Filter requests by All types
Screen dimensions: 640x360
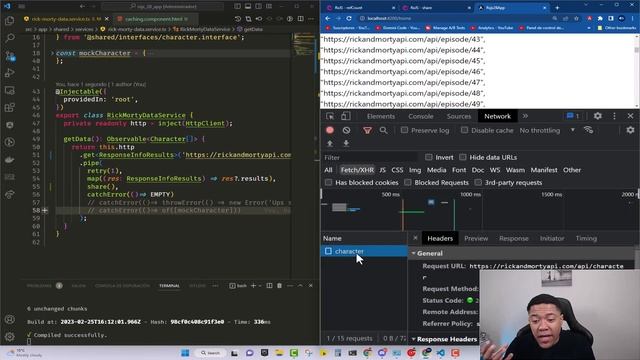[x=328, y=170]
